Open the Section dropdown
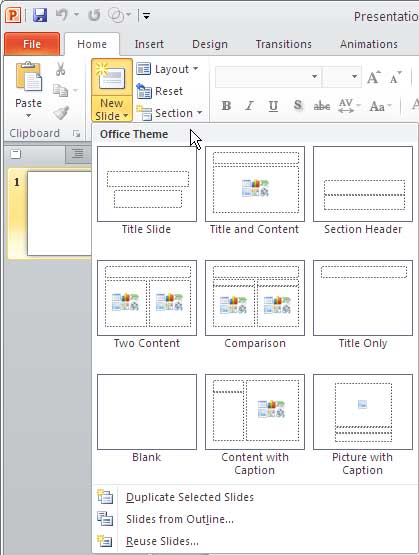 click(169, 113)
